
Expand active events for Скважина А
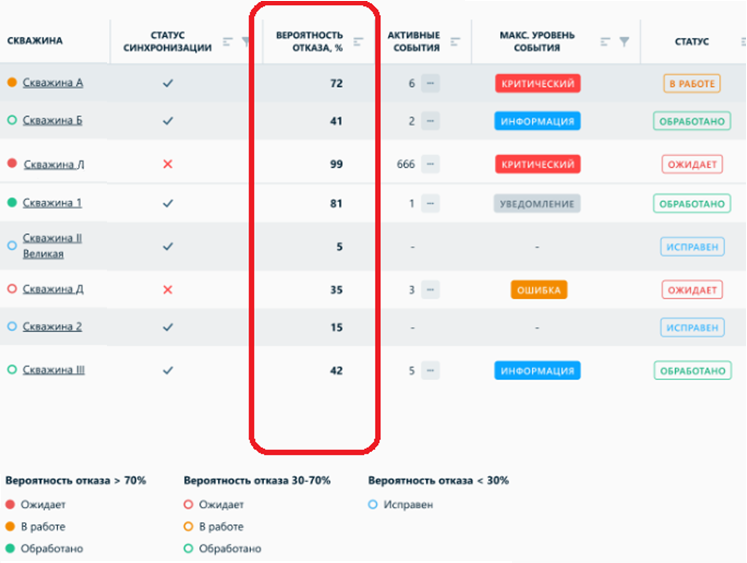(x=430, y=83)
